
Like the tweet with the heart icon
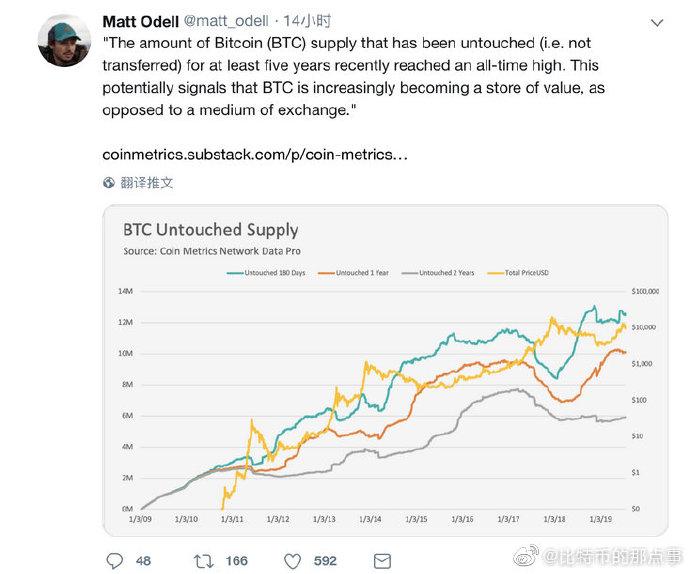click(x=293, y=560)
